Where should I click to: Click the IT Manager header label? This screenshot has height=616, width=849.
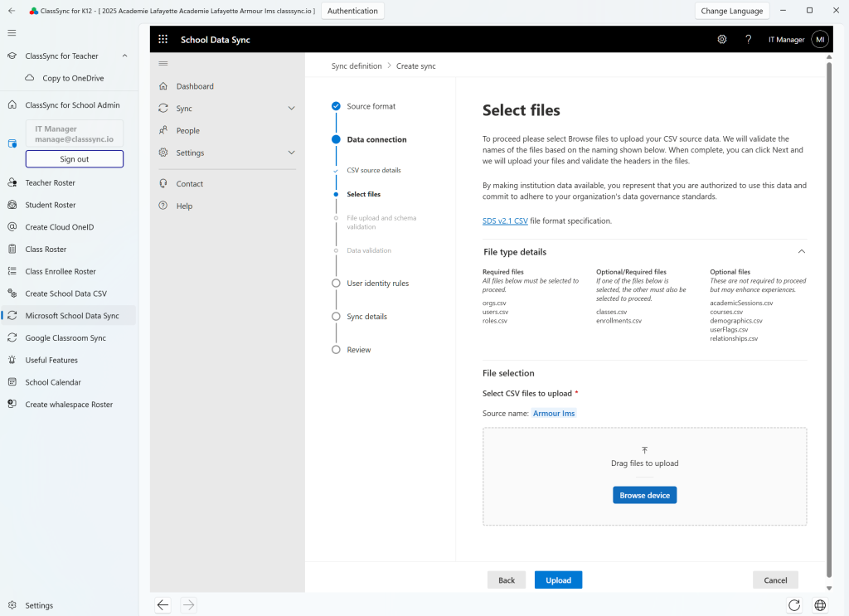(786, 40)
